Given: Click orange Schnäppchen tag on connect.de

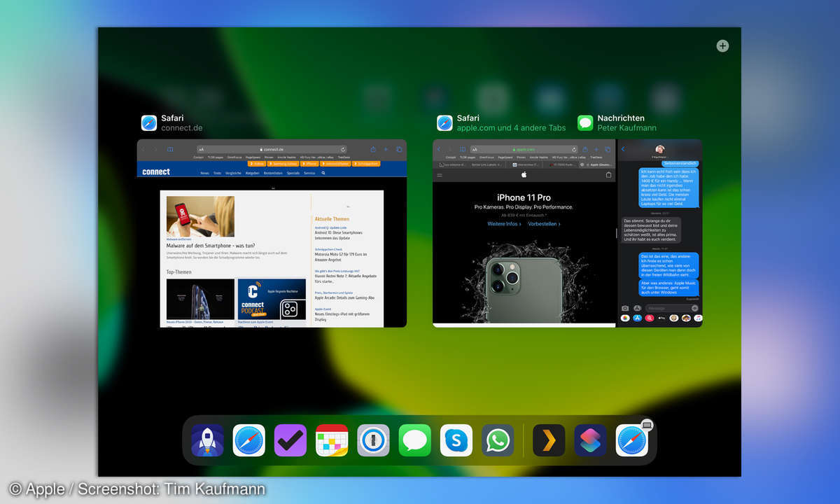Looking at the screenshot, I should pyautogui.click(x=366, y=164).
